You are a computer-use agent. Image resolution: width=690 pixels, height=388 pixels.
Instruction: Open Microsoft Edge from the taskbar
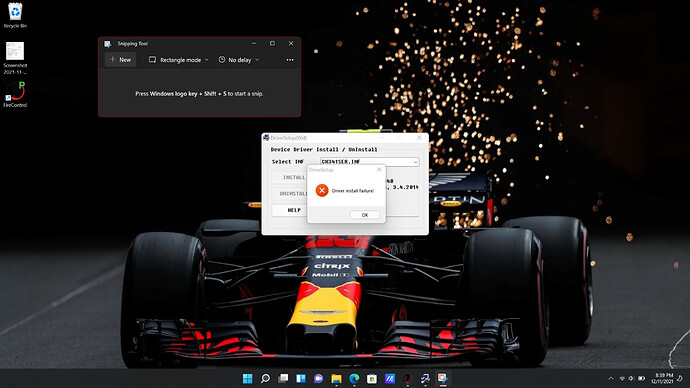pos(354,379)
